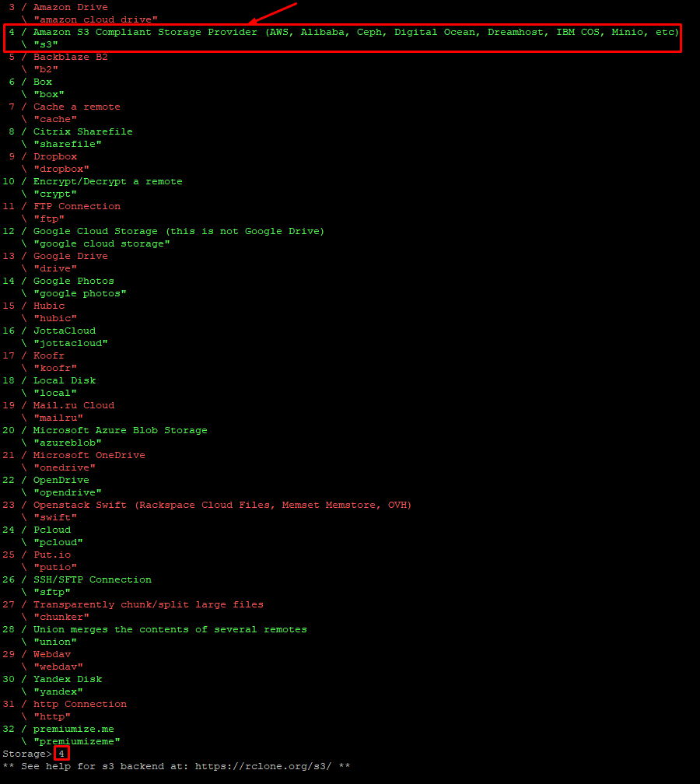Image resolution: width=700 pixels, height=784 pixels.
Task: Select the "pcloud" quoted value
Action: [x=58, y=543]
